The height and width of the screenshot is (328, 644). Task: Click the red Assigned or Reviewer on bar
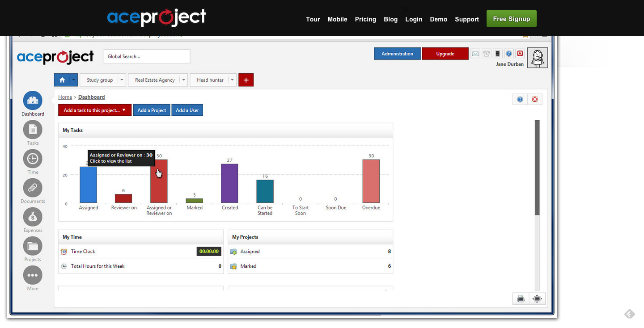[159, 181]
